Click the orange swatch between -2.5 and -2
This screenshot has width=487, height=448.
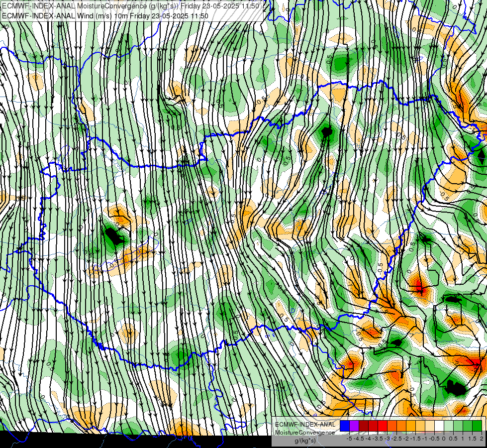click(x=401, y=426)
